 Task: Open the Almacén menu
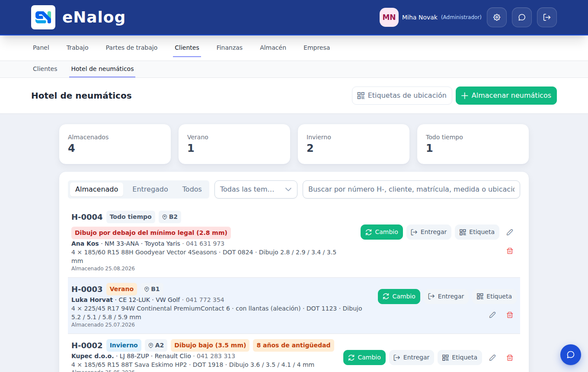[x=273, y=48]
